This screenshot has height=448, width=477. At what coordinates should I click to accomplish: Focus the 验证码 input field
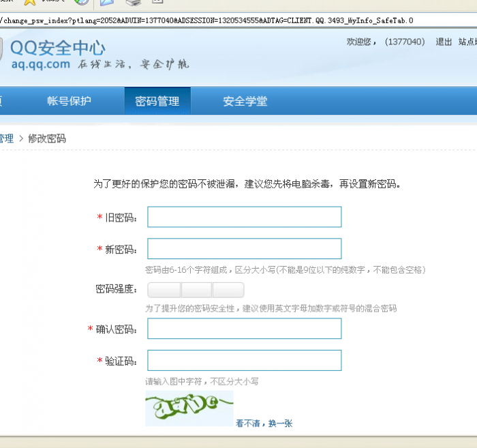[244, 360]
